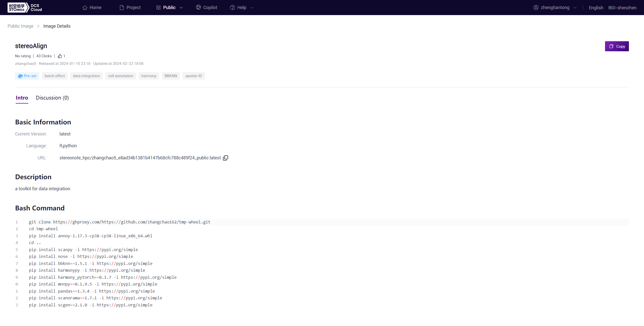Switch language via English link
644x326 pixels.
pyautogui.click(x=596, y=8)
